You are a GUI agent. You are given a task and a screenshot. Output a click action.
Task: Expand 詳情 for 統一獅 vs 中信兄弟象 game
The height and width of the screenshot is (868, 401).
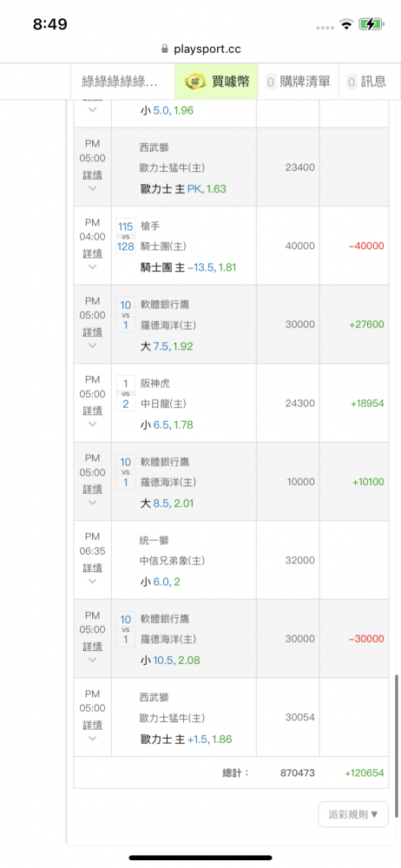tap(93, 568)
